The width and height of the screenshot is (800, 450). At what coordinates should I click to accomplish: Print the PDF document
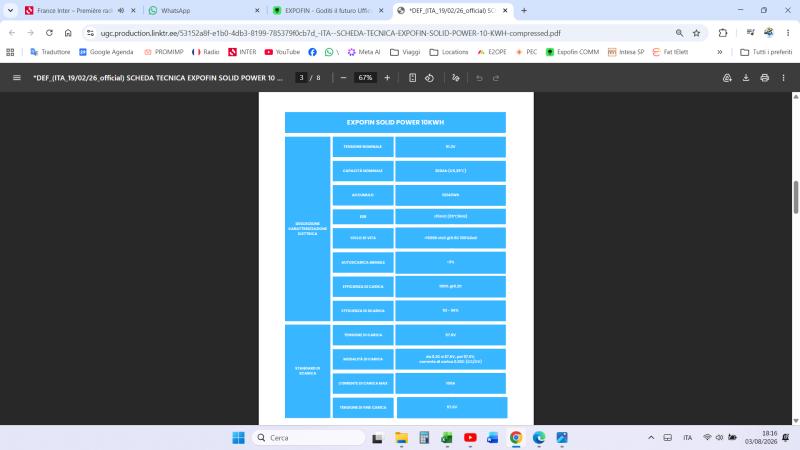[x=764, y=78]
